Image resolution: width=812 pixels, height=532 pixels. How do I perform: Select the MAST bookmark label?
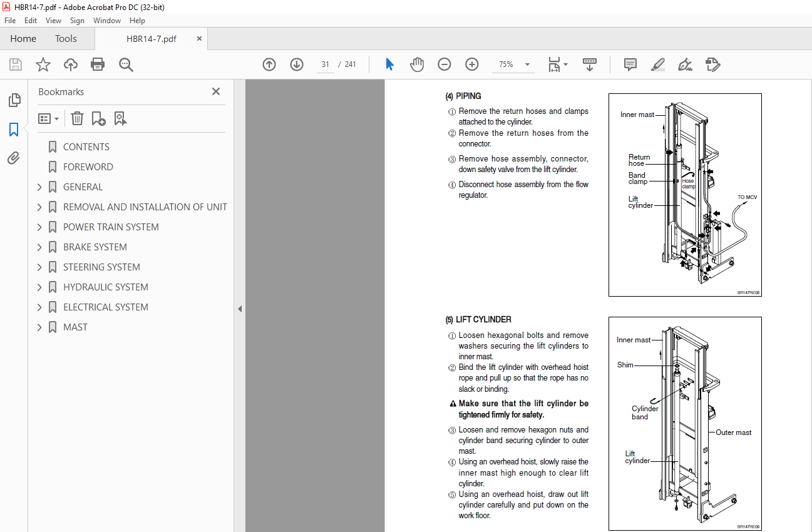(76, 327)
